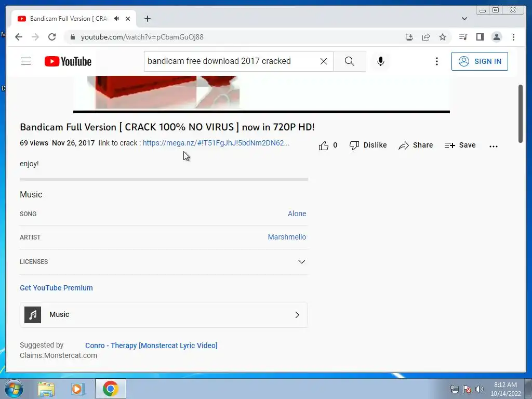The height and width of the screenshot is (399, 532).
Task: Click the browser forward arrow
Action: point(35,37)
